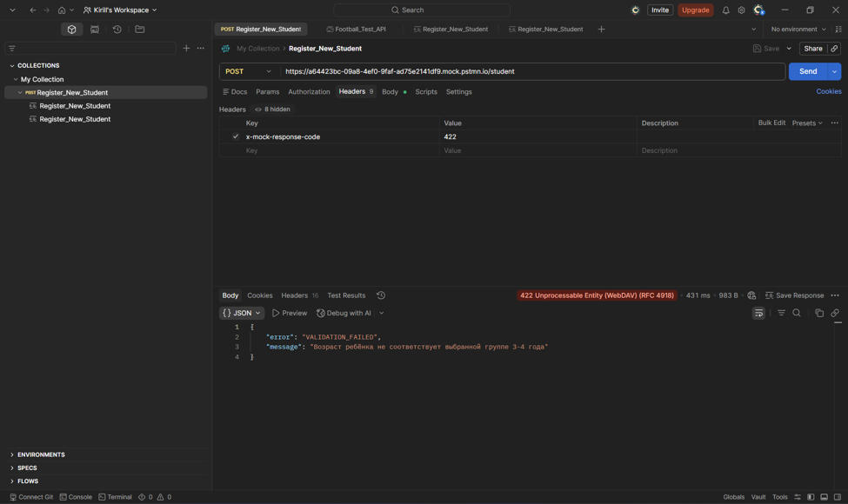Click the Send button
Screen dimensions: 848x504
(x=808, y=71)
